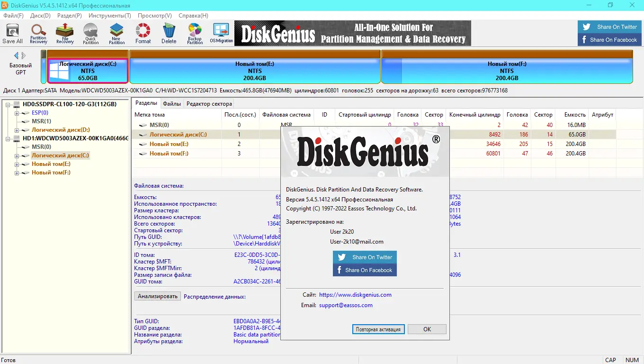The image size is (644, 364).
Task: Select HD0:SSDPR-CL100-120-G3 disk in the tree
Action: (x=70, y=104)
